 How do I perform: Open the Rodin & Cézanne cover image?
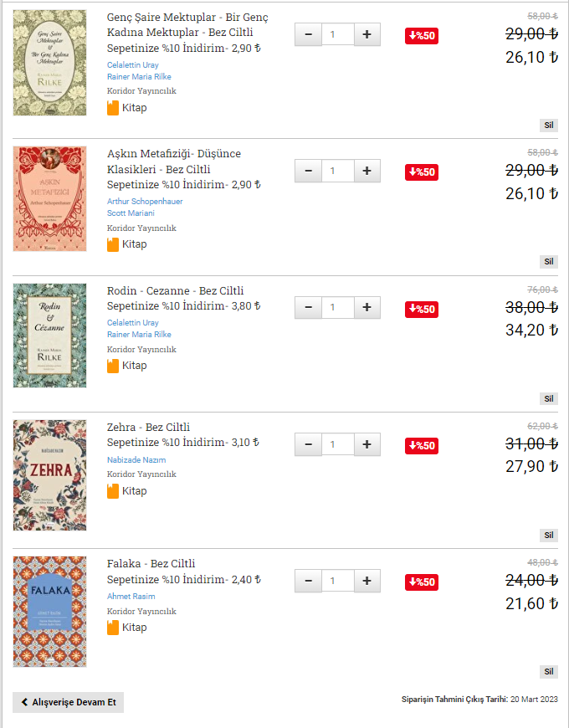pos(49,336)
